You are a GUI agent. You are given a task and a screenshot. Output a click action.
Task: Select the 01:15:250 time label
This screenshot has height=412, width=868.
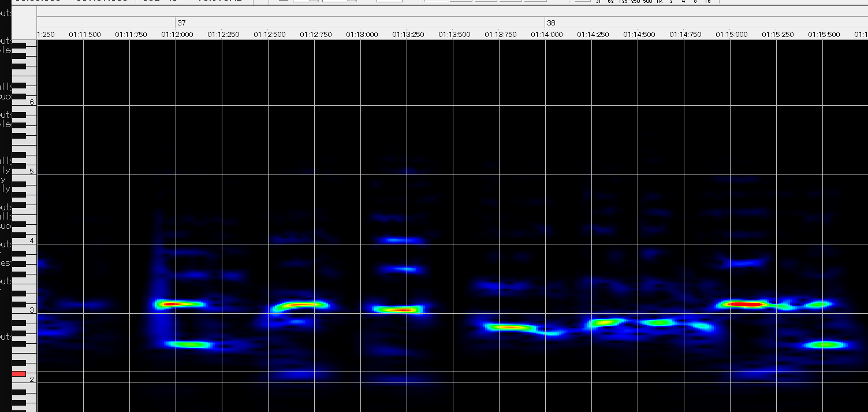[x=778, y=35]
